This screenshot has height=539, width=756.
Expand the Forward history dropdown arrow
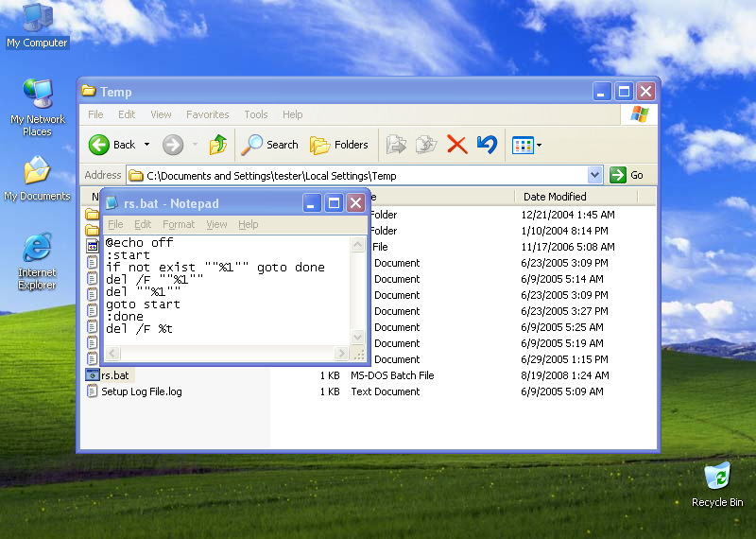[196, 145]
